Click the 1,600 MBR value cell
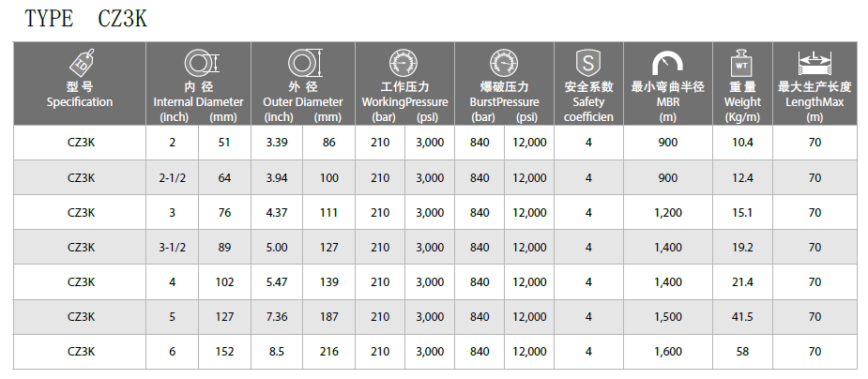The width and height of the screenshot is (868, 379). coord(667,351)
